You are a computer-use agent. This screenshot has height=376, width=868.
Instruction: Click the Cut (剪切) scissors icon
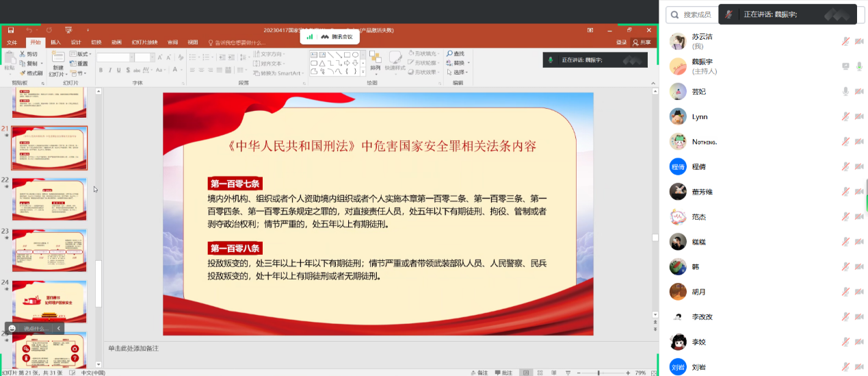click(x=23, y=54)
